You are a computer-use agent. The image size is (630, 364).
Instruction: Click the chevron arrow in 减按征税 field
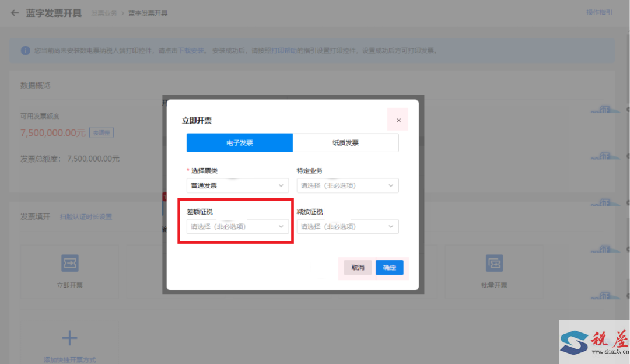(x=391, y=226)
